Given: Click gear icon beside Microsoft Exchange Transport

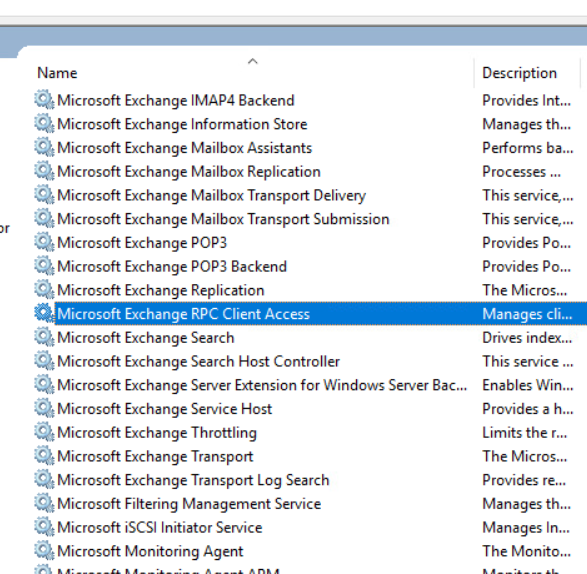Looking at the screenshot, I should point(44,456).
